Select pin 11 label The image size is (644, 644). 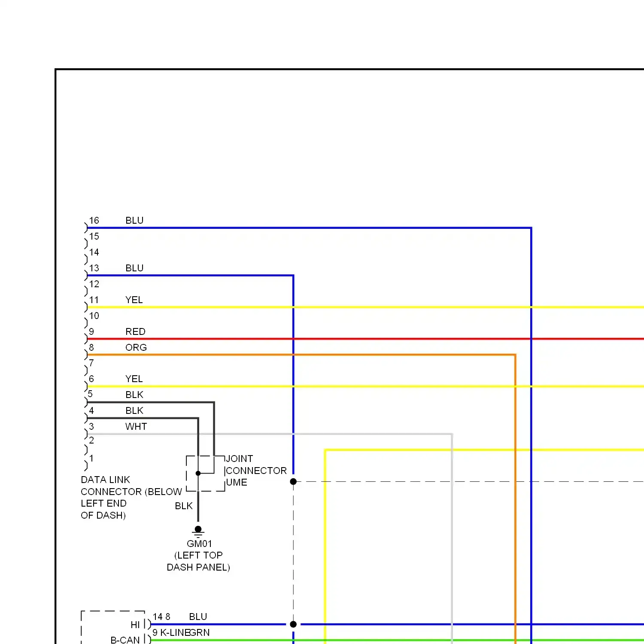[94, 300]
